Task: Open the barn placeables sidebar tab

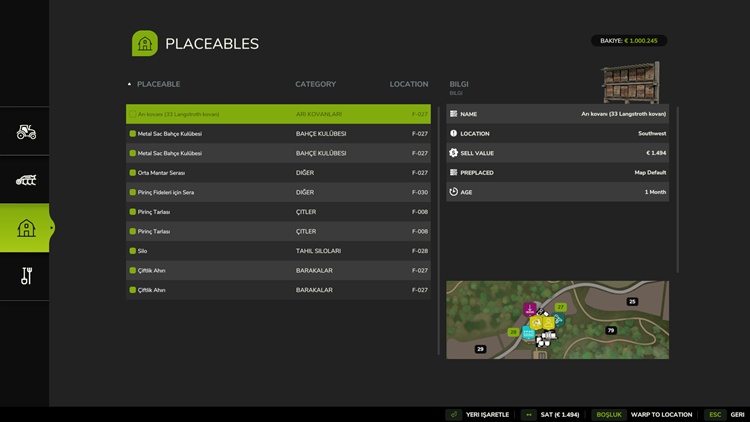Action: (26, 228)
